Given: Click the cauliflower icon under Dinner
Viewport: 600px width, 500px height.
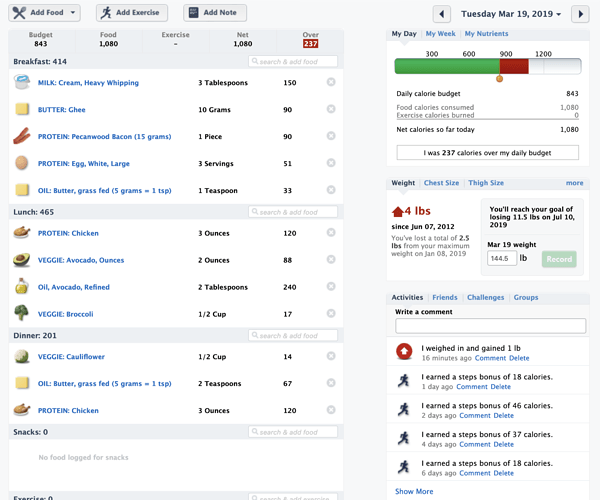Looking at the screenshot, I should (22, 356).
